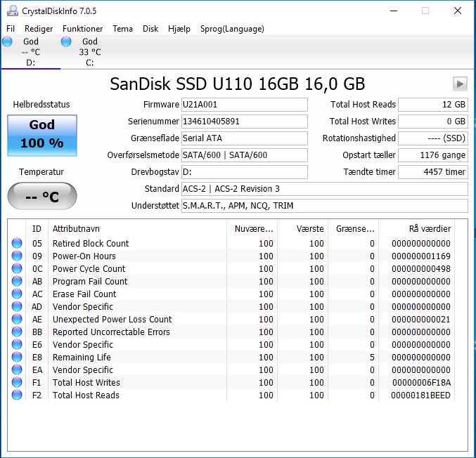Image resolution: width=476 pixels, height=458 pixels.
Task: Click Total Host Reads value 12 GB
Action: click(x=433, y=105)
